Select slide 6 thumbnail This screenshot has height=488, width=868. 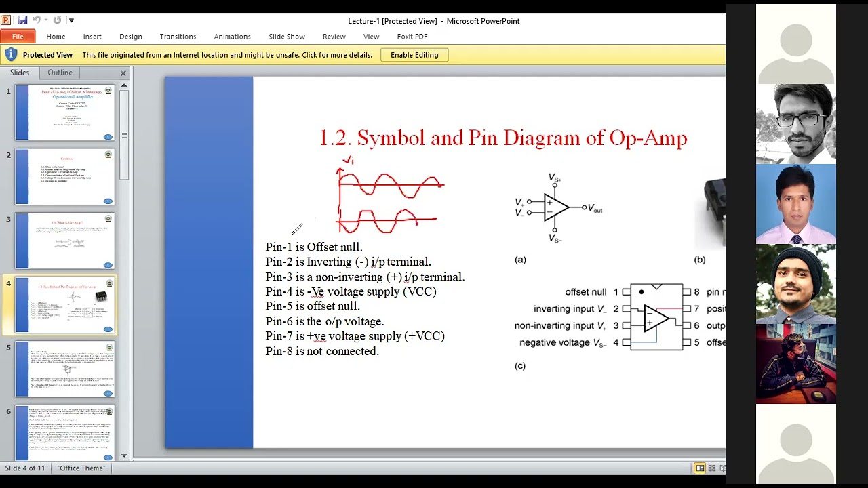click(65, 433)
